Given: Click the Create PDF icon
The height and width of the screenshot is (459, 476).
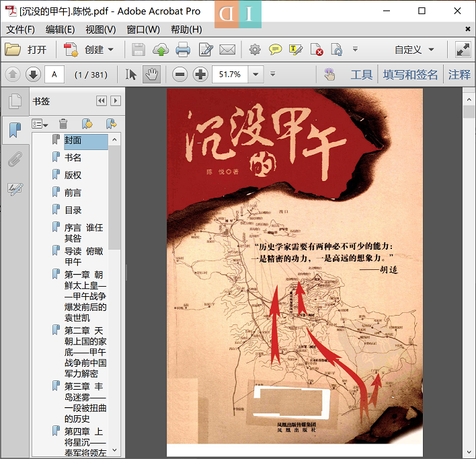Looking at the screenshot, I should [71, 50].
